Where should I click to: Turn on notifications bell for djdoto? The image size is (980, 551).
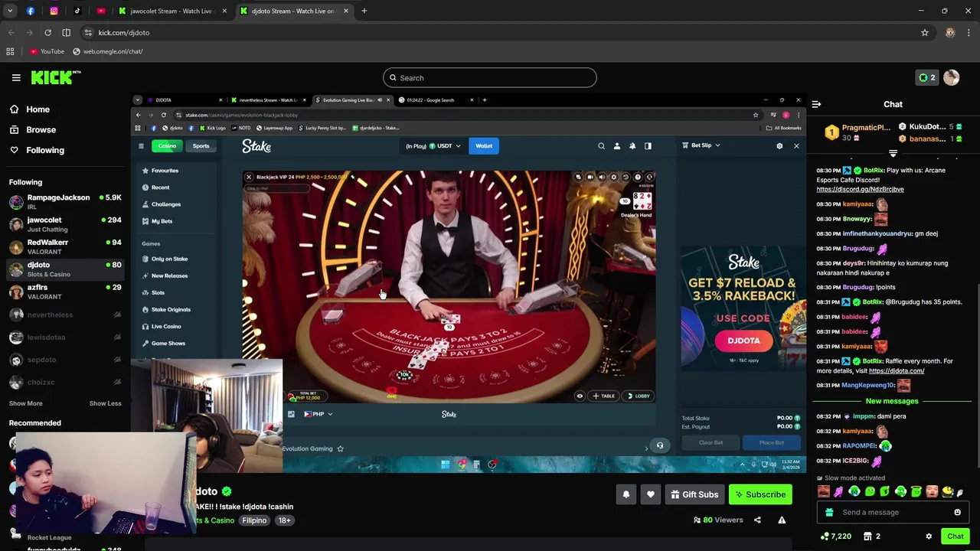coord(626,494)
